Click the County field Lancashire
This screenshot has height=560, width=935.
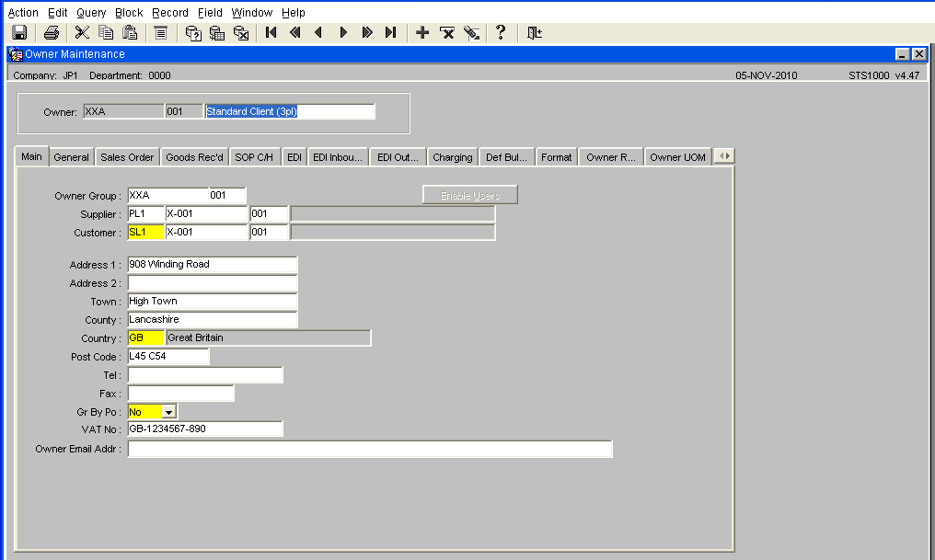(213, 319)
